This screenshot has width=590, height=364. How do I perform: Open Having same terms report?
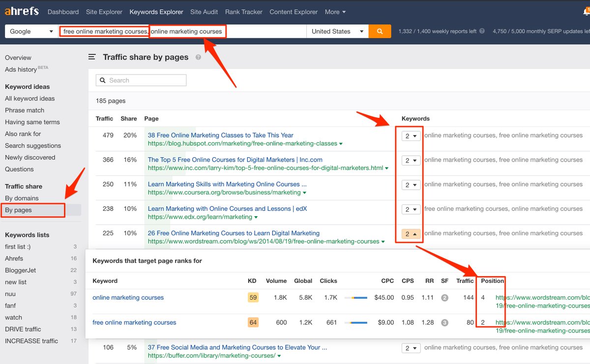(32, 122)
